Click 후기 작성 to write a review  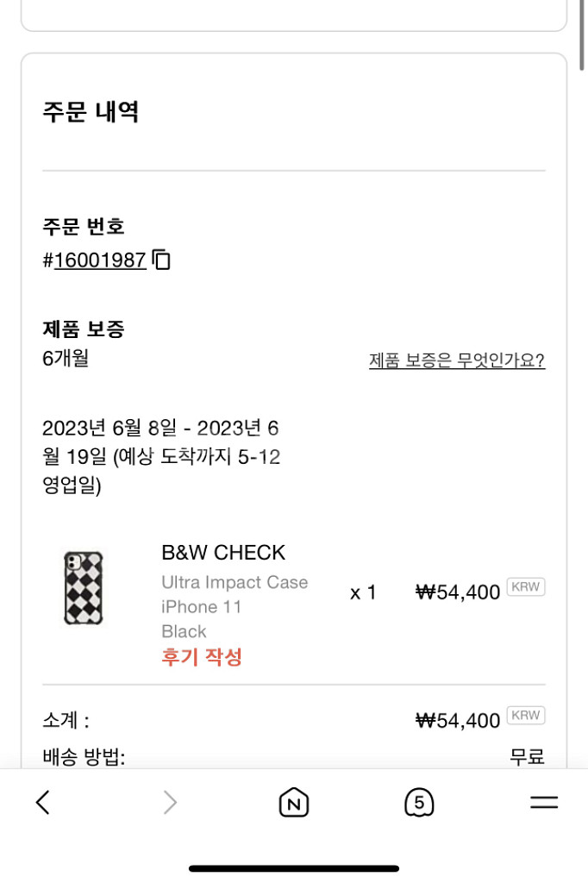click(202, 656)
